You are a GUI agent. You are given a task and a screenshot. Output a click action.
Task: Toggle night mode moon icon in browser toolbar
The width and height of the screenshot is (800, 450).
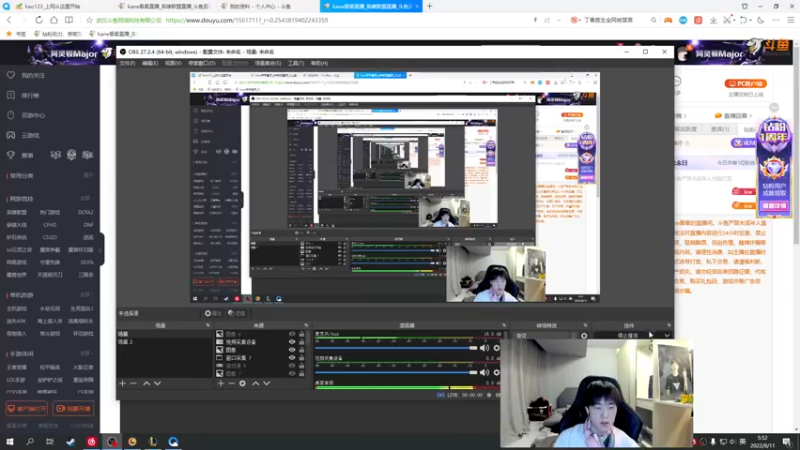click(x=761, y=20)
